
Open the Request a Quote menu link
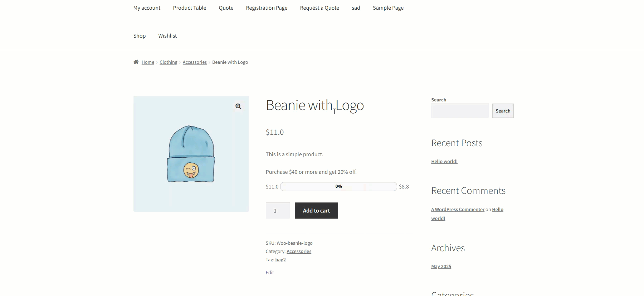(319, 8)
